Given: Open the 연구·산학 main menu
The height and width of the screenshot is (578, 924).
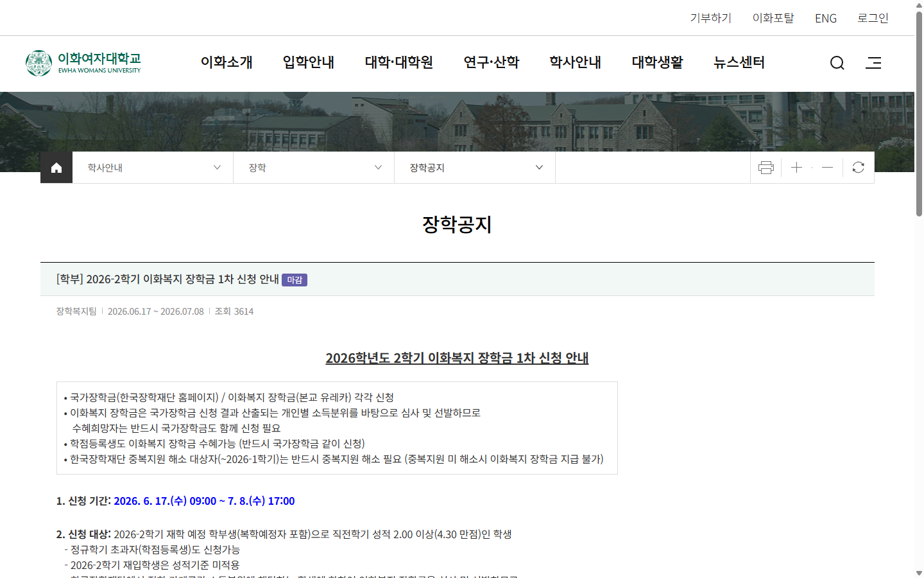Looking at the screenshot, I should [x=492, y=62].
